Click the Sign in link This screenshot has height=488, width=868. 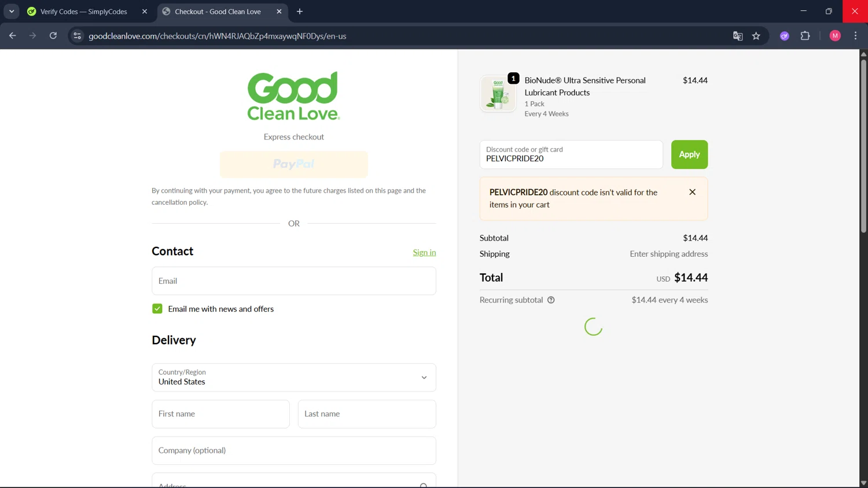424,253
